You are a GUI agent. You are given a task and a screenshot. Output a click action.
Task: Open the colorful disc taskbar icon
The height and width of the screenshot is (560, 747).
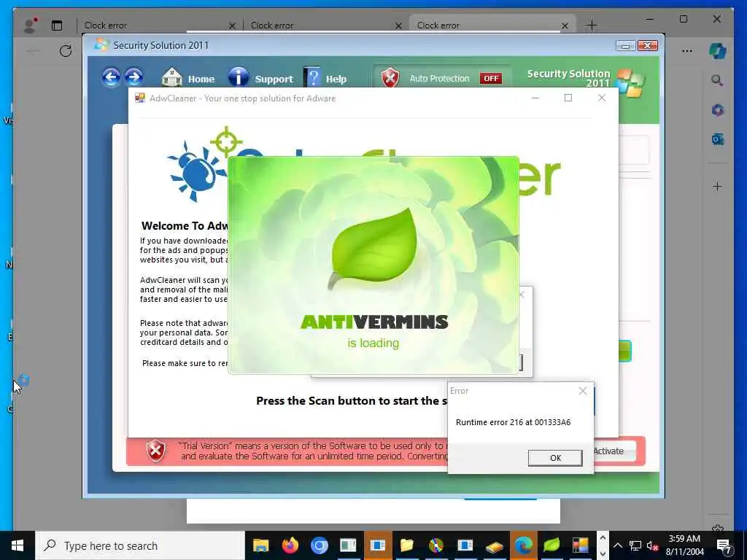(436, 545)
